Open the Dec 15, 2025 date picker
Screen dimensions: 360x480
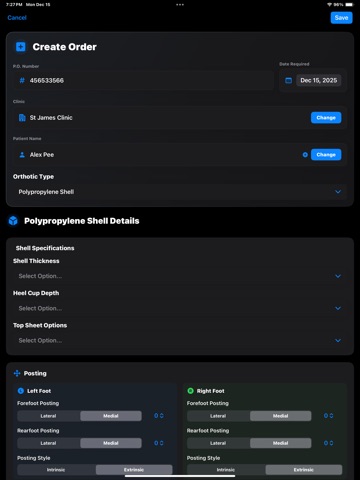(x=319, y=80)
